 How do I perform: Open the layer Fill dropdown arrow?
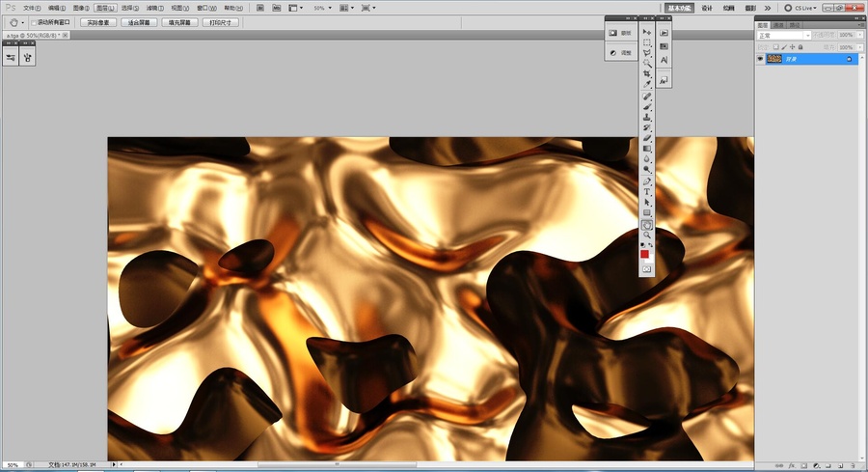tap(857, 47)
